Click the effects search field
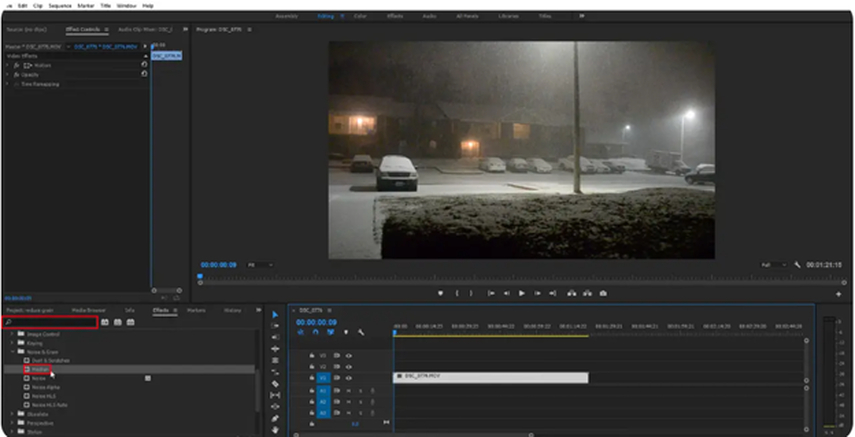Screen dimensions: 855x437 52,322
